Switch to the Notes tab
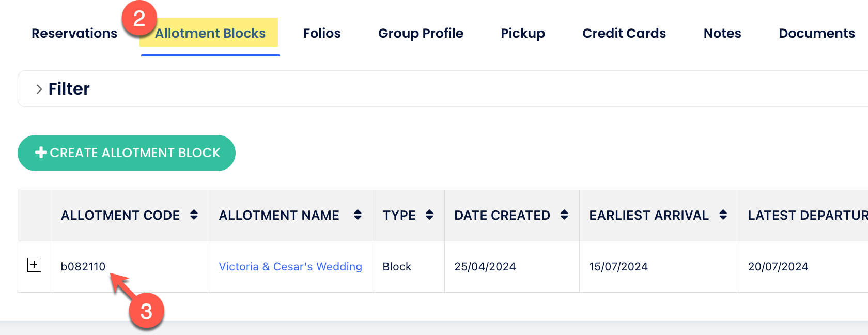 point(722,34)
